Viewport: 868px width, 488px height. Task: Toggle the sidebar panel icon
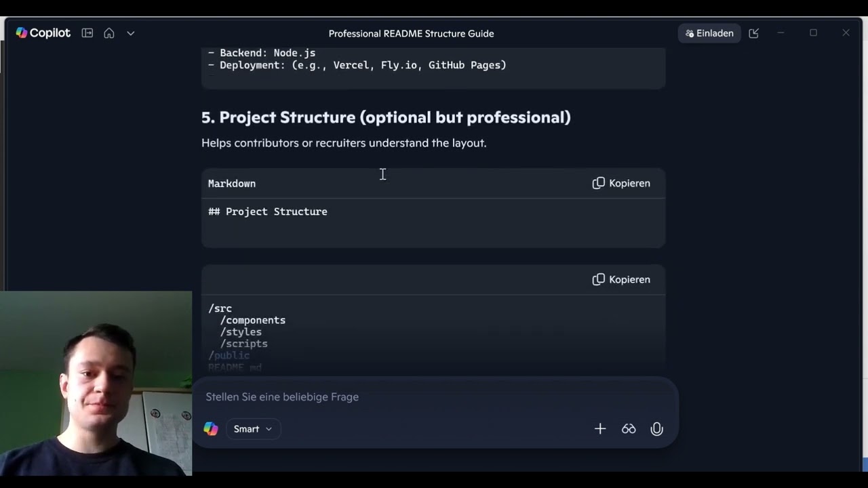pyautogui.click(x=87, y=33)
